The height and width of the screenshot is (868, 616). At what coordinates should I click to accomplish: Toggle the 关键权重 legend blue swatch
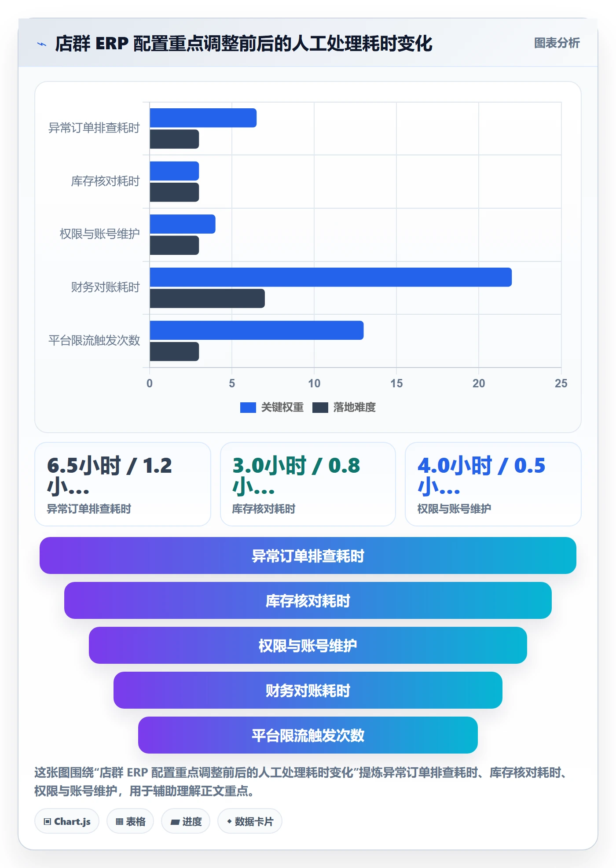[x=248, y=408]
